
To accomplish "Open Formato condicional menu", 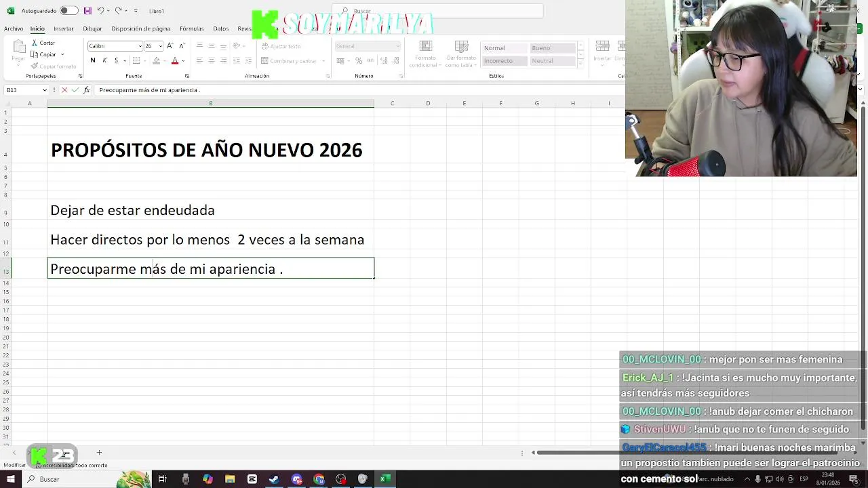I will [x=426, y=54].
